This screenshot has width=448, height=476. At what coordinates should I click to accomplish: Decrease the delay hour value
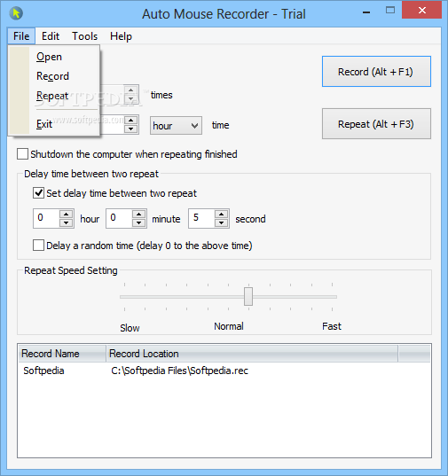[67, 222]
